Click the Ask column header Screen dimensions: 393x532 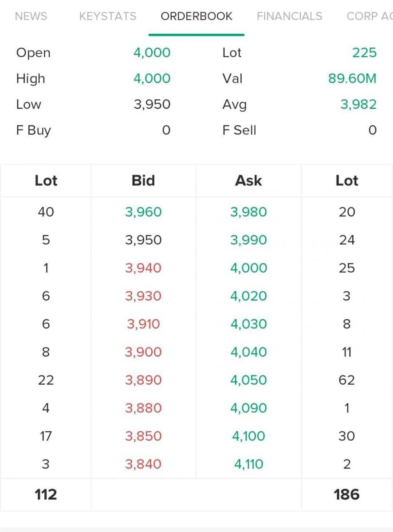(248, 180)
